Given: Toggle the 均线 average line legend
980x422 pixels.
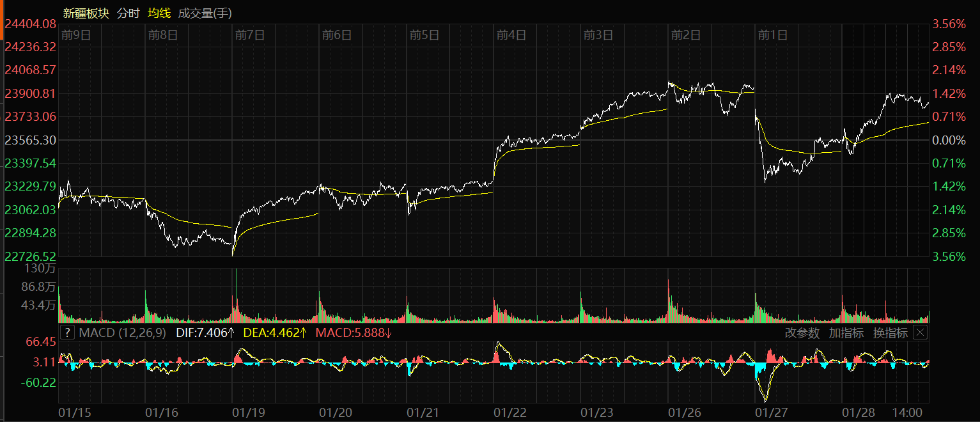Looking at the screenshot, I should click(x=159, y=13).
